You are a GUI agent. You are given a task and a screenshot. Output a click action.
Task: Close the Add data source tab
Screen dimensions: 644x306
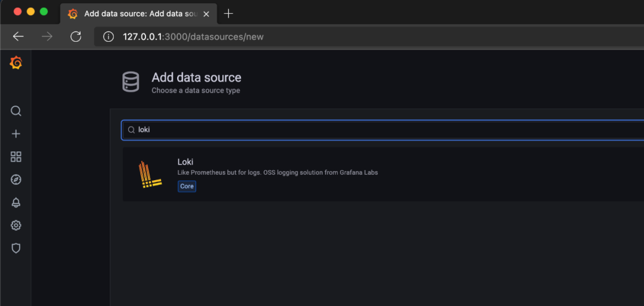(206, 14)
